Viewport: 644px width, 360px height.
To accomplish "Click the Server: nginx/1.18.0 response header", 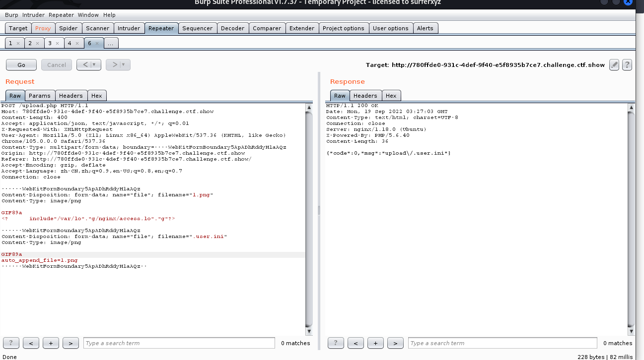I will (376, 129).
